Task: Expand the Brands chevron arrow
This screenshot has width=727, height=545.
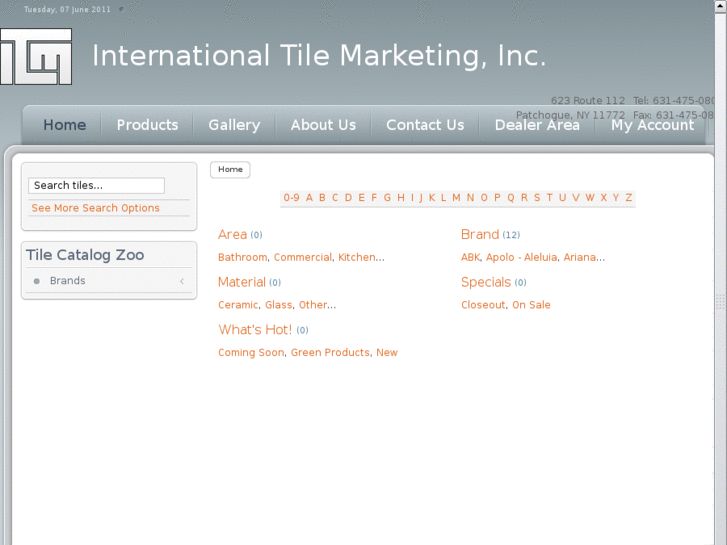Action: (182, 281)
